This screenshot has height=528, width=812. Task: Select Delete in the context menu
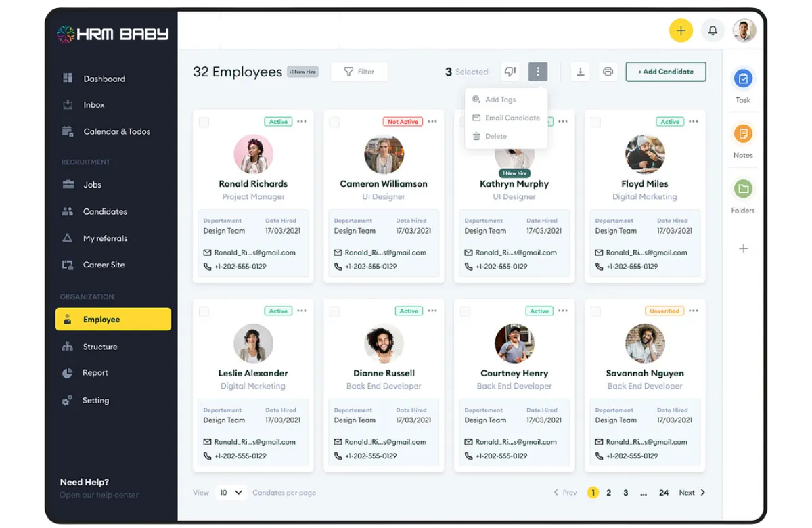(x=495, y=136)
